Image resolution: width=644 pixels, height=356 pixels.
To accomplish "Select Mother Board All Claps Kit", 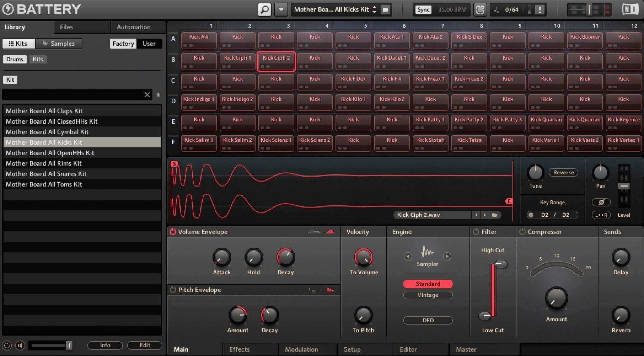I will pos(82,111).
